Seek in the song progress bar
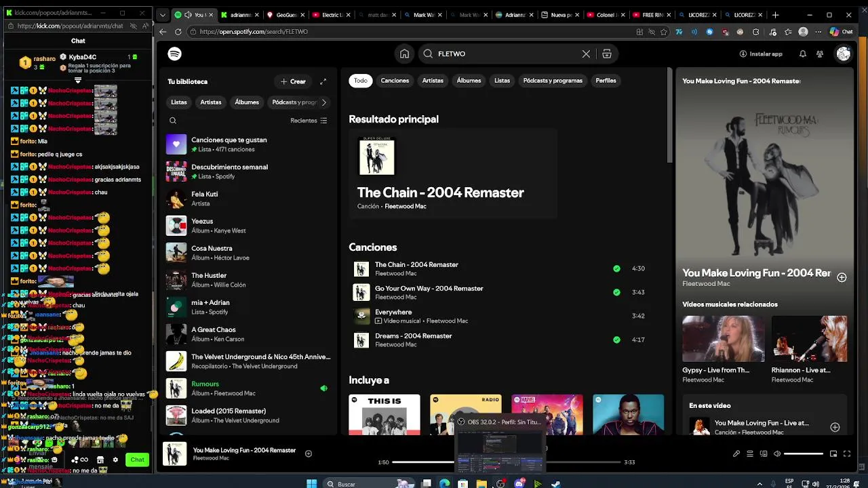 (x=506, y=462)
